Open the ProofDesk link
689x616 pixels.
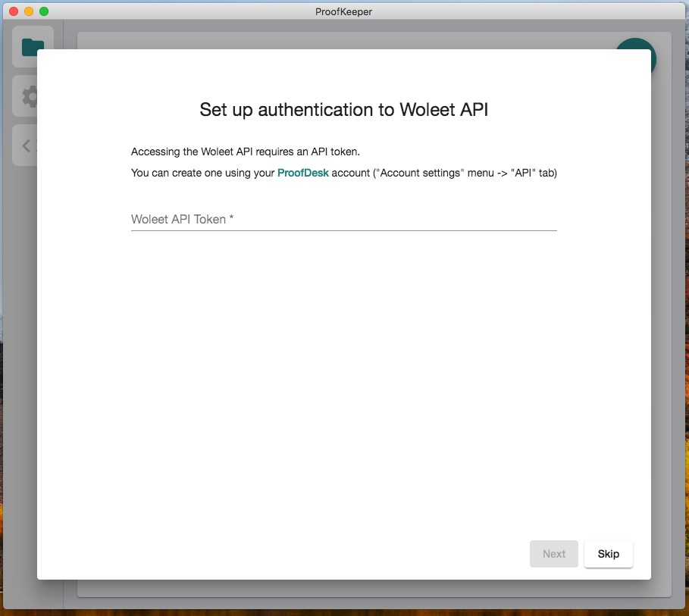[x=302, y=173]
